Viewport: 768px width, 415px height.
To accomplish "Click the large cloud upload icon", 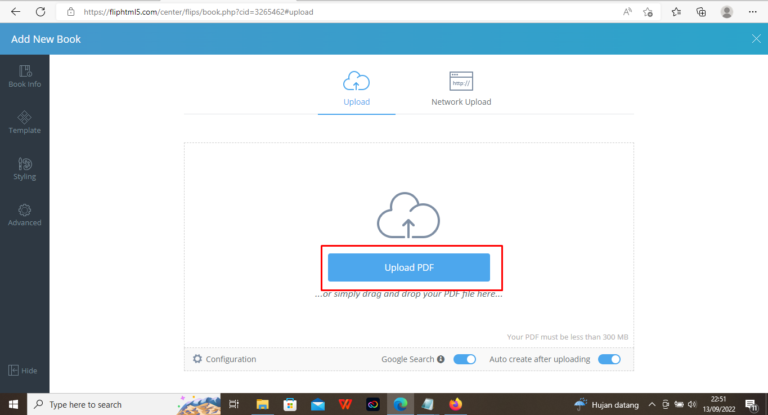I will pos(408,216).
